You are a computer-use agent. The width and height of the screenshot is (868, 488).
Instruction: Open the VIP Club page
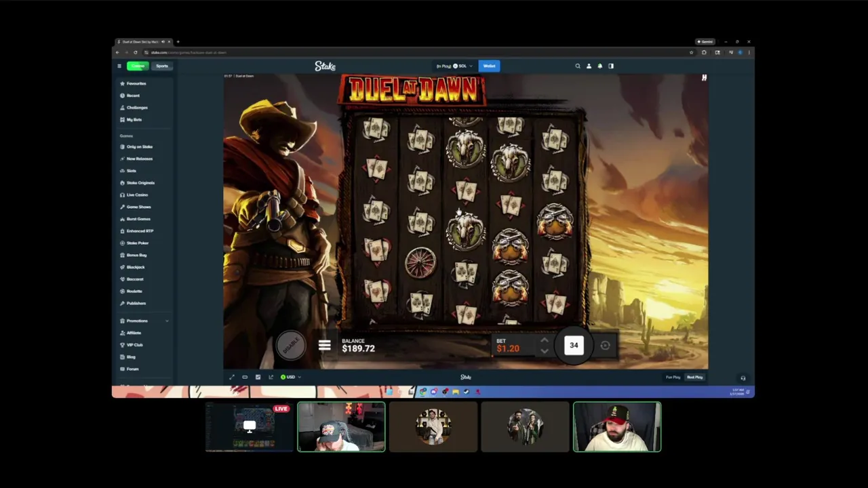point(131,345)
